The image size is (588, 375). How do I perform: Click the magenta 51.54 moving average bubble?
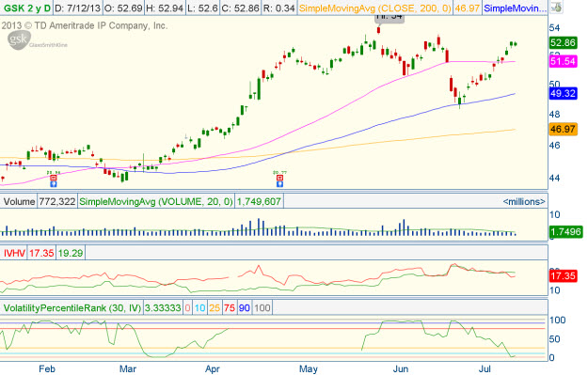[563, 61]
